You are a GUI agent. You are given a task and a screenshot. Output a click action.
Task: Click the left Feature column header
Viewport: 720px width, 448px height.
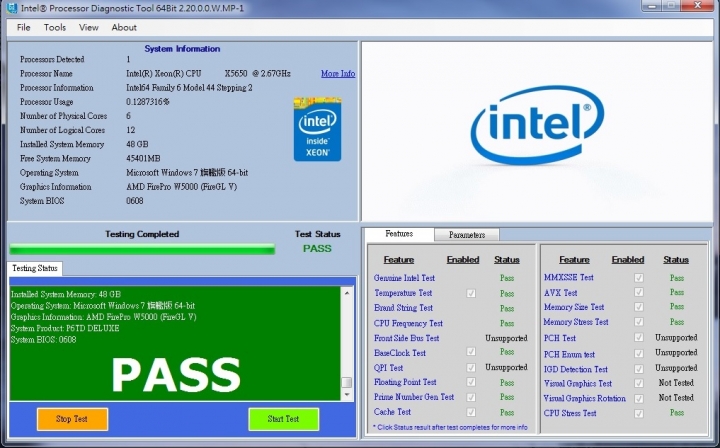pyautogui.click(x=399, y=260)
